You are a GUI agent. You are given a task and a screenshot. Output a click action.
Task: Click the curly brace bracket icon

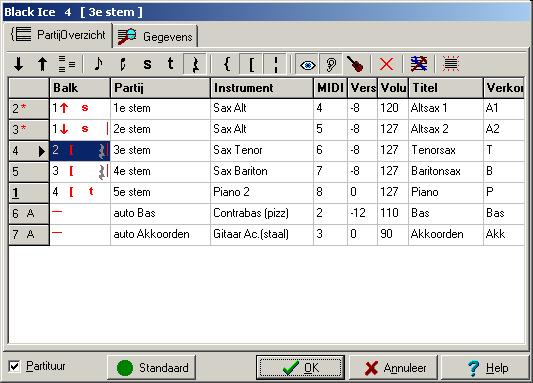227,64
